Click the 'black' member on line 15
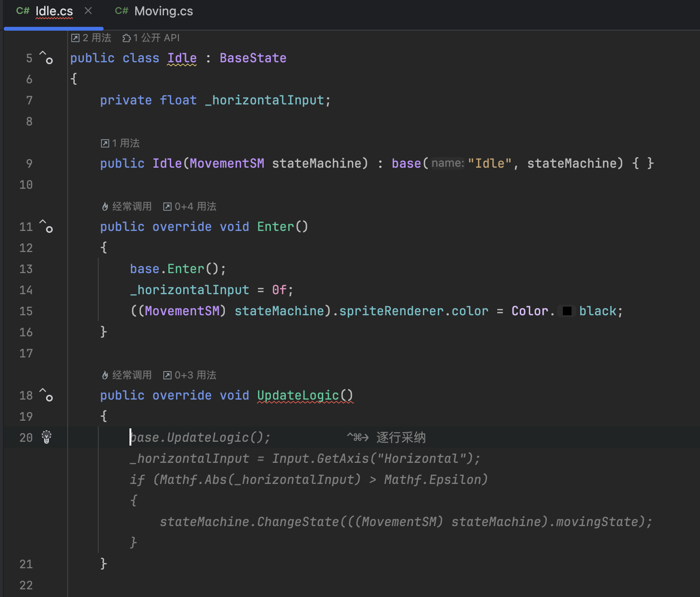The width and height of the screenshot is (700, 597). point(597,311)
